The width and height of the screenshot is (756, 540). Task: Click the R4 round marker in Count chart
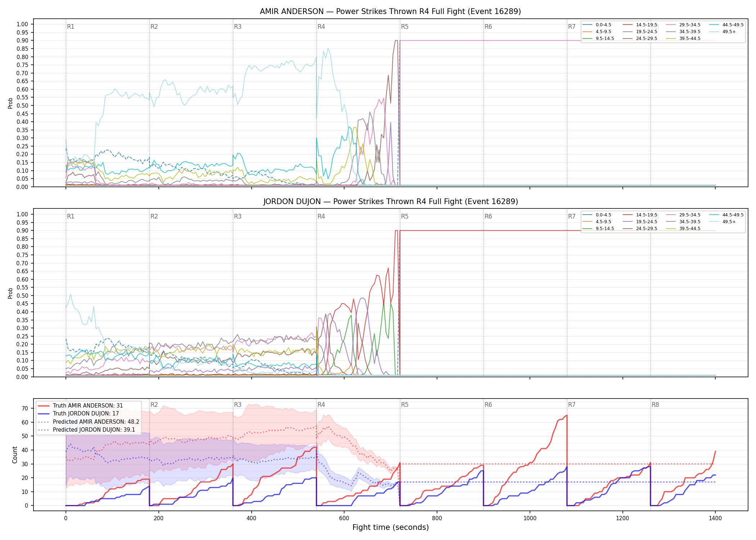click(321, 405)
